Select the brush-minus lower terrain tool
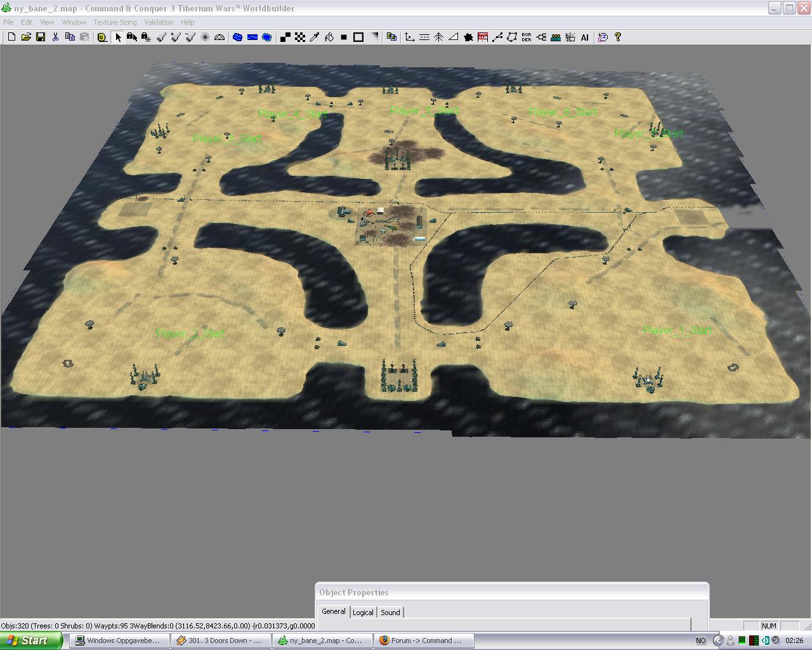The width and height of the screenshot is (812, 650). [190, 37]
